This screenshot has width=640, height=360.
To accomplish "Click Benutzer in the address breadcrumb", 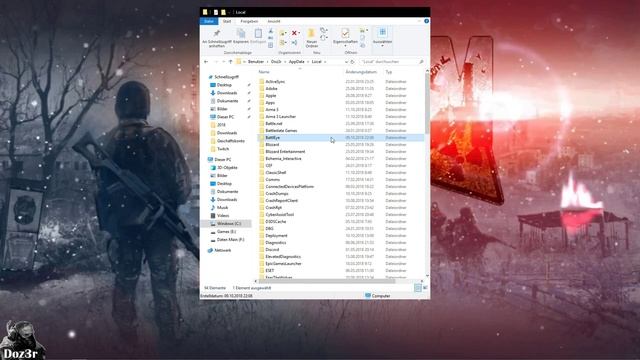I will click(256, 62).
